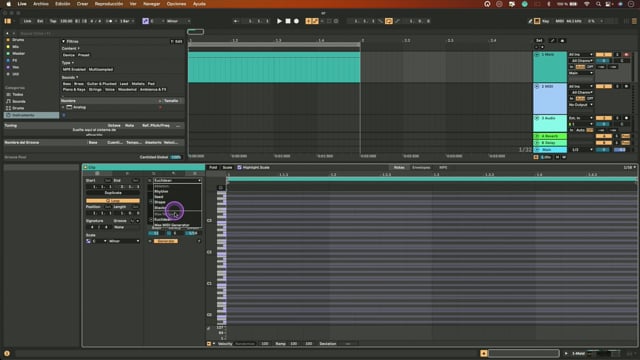Click the browser Edit button

point(177,41)
